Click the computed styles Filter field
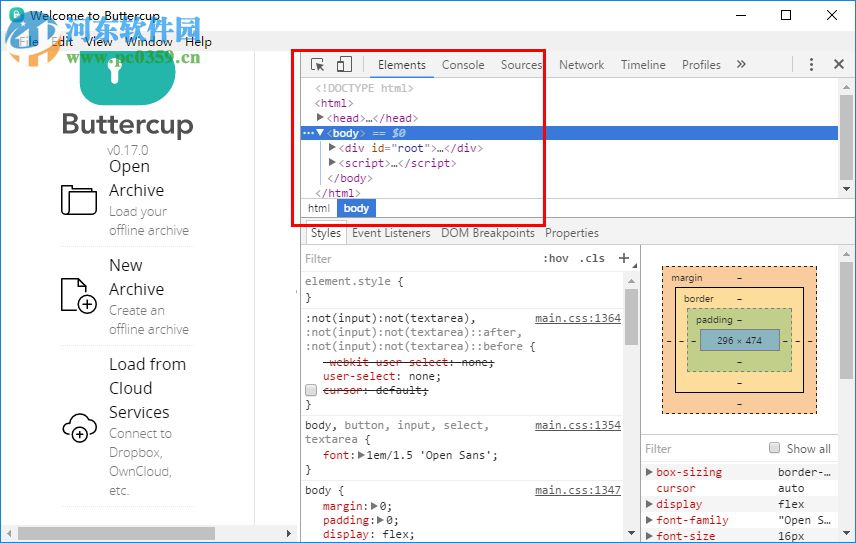Screen dimensions: 856x543 tap(704, 449)
